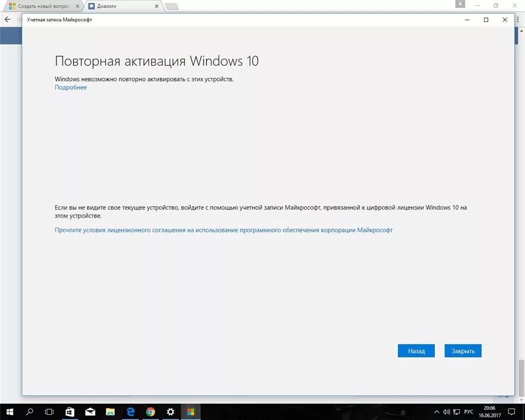Change input language РУС
Viewport: 525px width, 420px height.
pyautogui.click(x=469, y=412)
